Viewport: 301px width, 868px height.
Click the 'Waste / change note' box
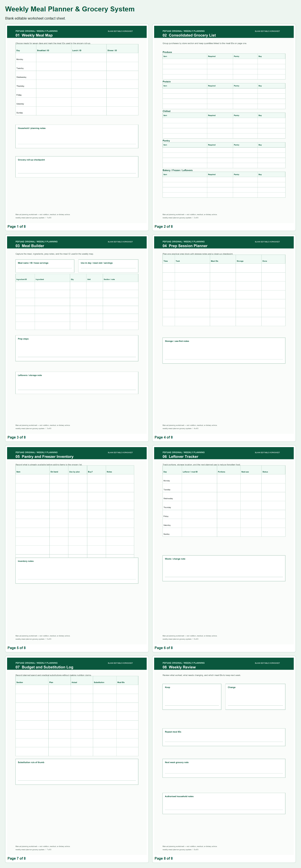224,568
